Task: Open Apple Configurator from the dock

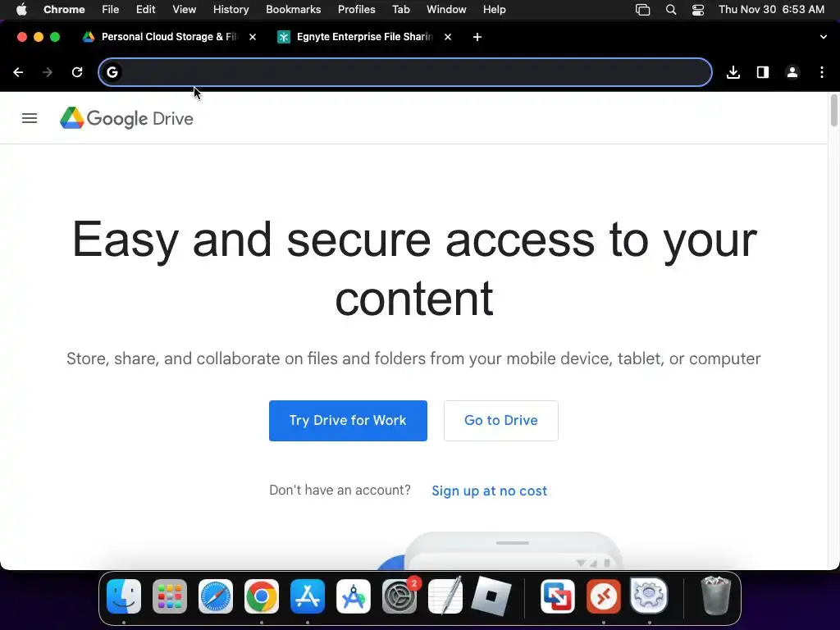Action: [354, 596]
